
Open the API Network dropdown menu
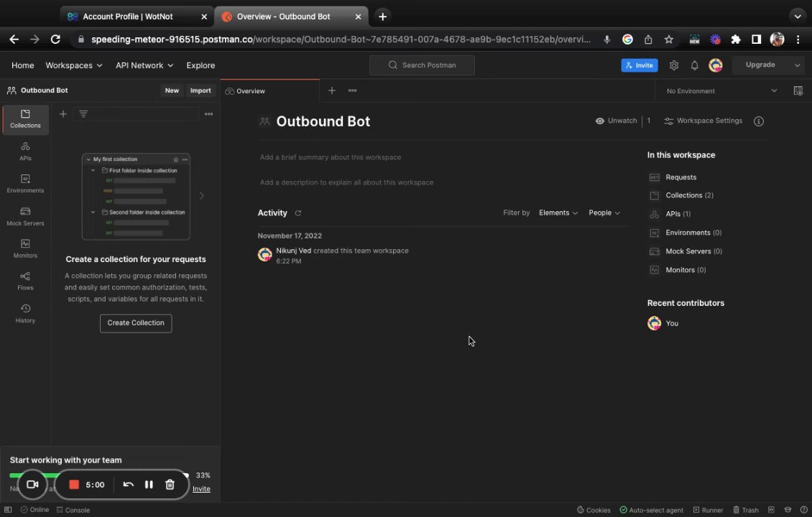[144, 65]
